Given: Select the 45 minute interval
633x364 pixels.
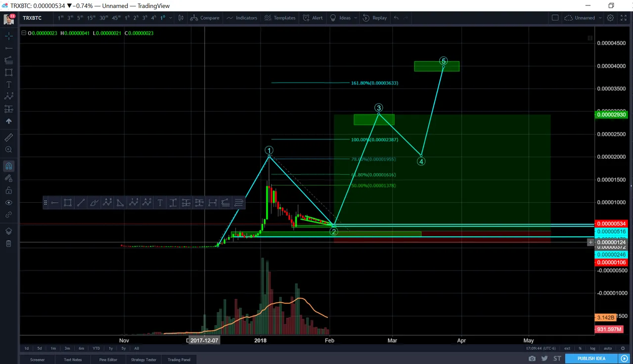Looking at the screenshot, I should point(116,18).
